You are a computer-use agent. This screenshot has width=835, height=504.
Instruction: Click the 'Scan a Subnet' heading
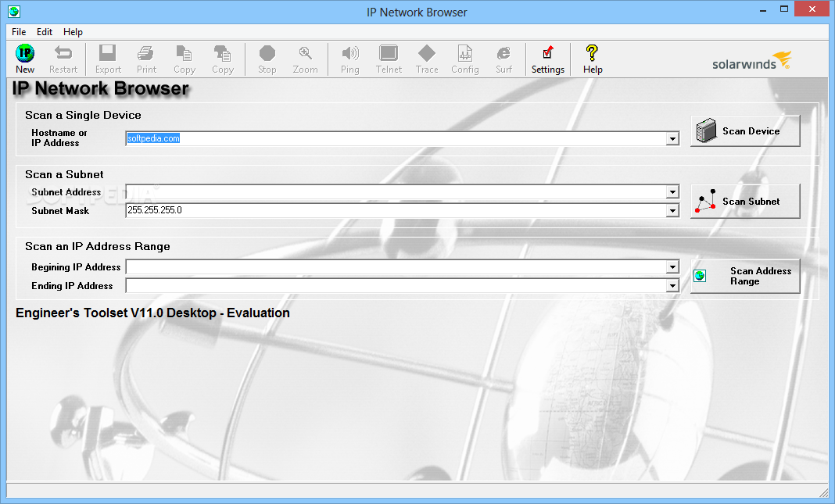[x=64, y=174]
